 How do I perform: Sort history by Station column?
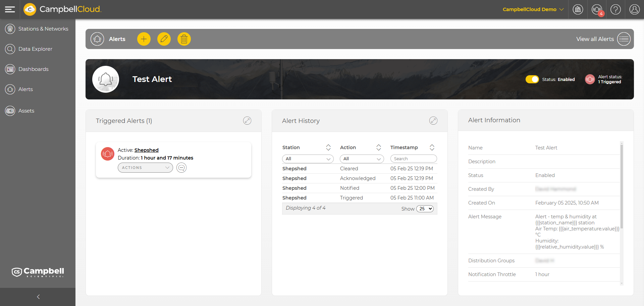[328, 147]
